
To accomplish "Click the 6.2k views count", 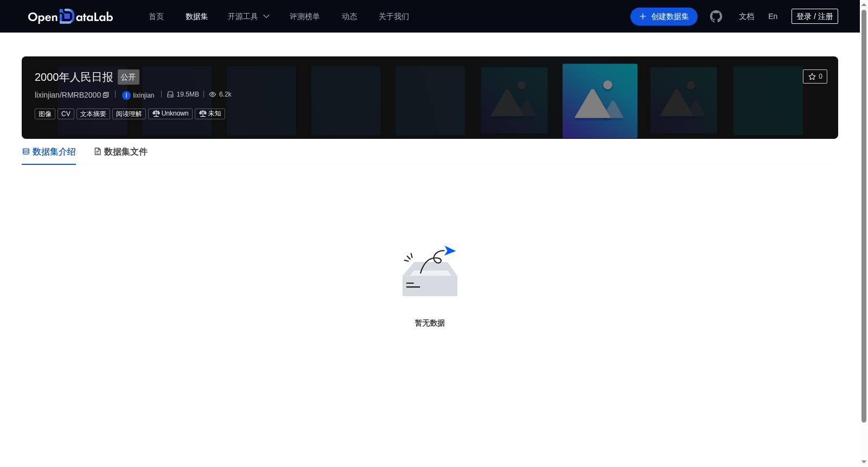I will click(220, 94).
